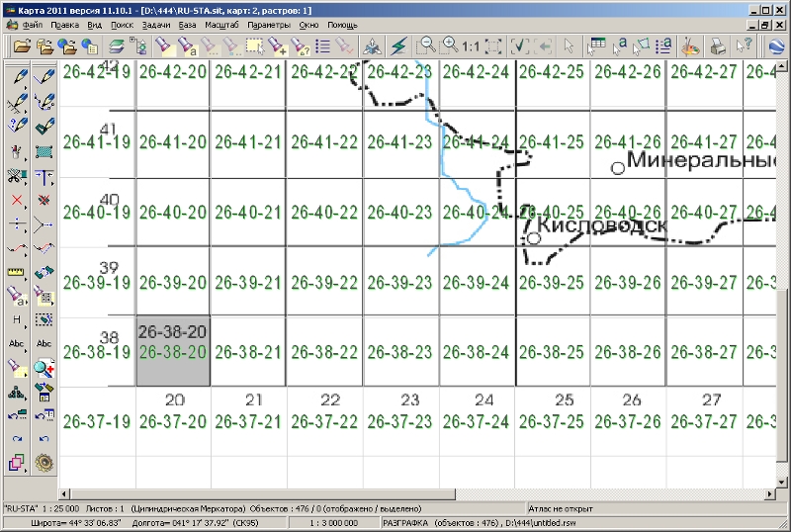Viewport: 791px width, 532px height.
Task: Click the green stacked layers icon
Action: [116, 46]
